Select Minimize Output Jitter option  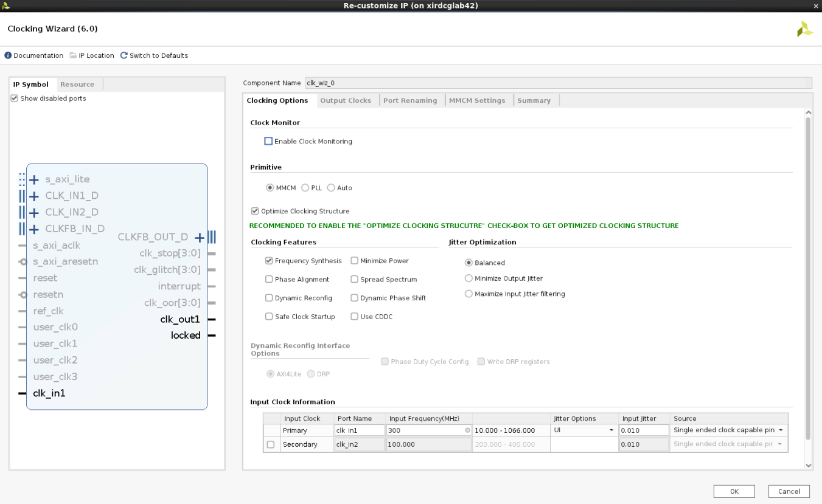point(468,278)
